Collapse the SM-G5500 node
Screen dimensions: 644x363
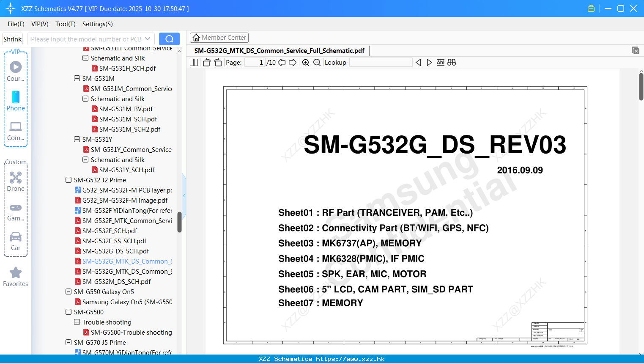69,312
